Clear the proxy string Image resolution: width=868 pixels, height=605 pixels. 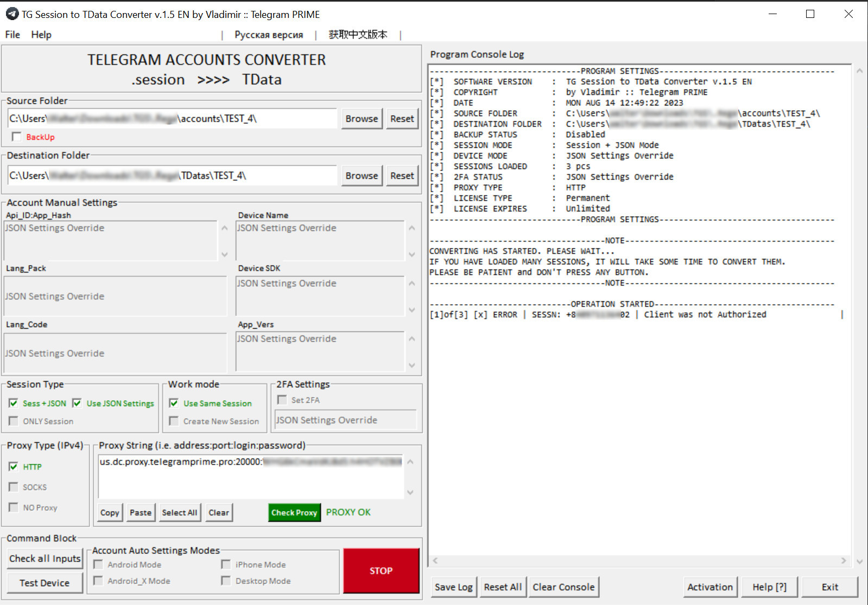(x=219, y=513)
